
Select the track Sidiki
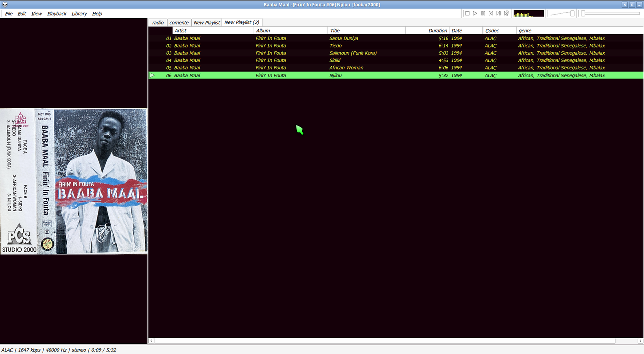396,60
